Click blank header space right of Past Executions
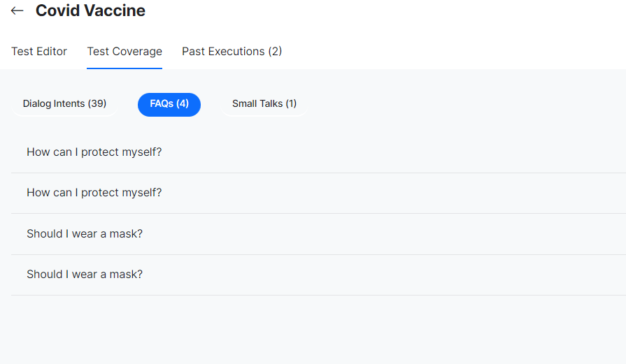This screenshot has height=364, width=626. coord(455,52)
